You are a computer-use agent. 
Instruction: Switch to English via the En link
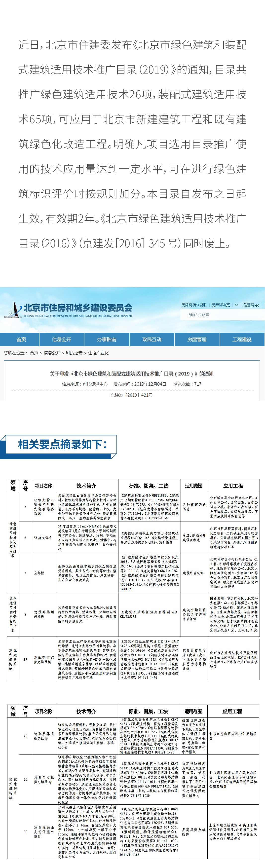pyautogui.click(x=236, y=305)
